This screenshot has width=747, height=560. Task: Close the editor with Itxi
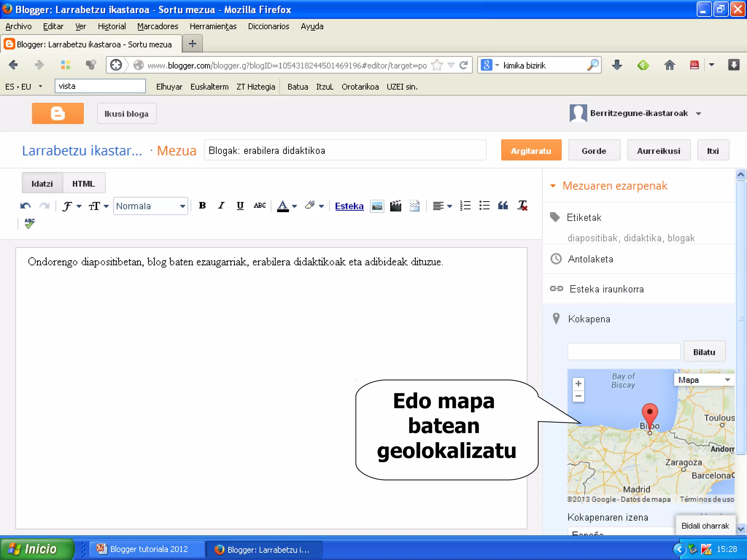[713, 151]
